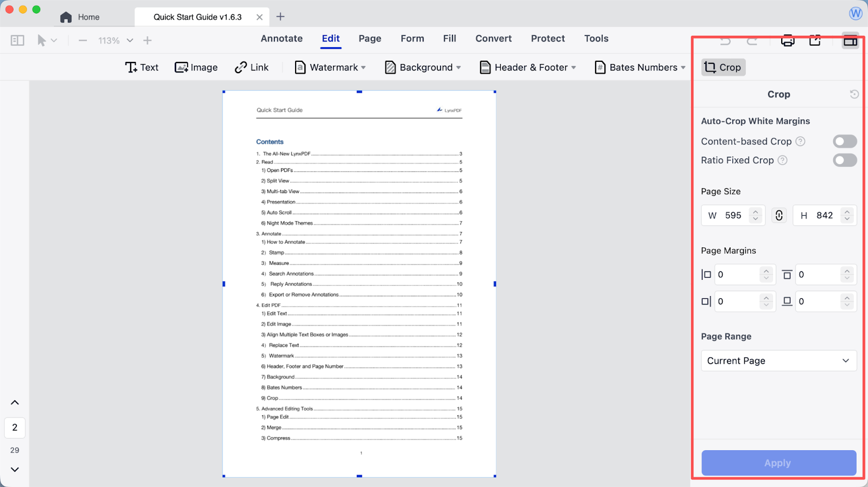The width and height of the screenshot is (868, 487).
Task: Toggle the right properties panel icon
Action: (850, 41)
